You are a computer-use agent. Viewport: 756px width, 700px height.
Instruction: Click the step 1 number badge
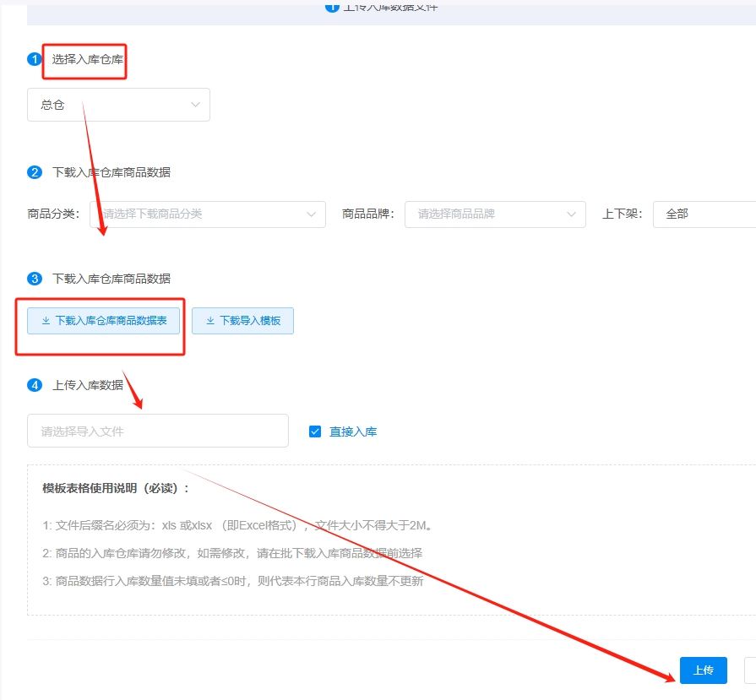click(35, 59)
